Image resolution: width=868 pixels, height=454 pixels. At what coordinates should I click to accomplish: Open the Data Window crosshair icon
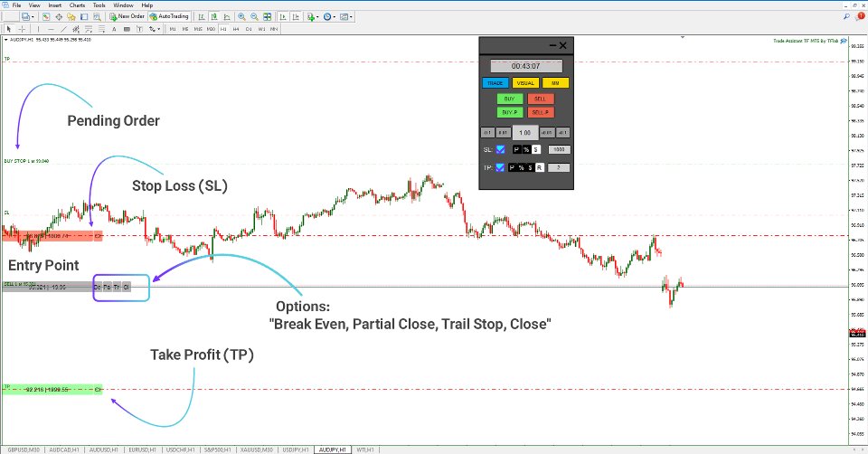click(x=59, y=16)
